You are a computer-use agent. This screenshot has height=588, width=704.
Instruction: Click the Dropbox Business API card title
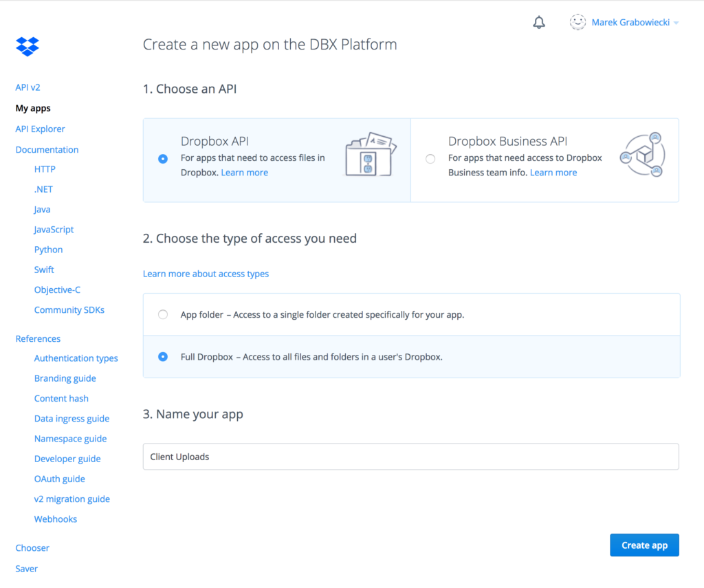coord(508,141)
